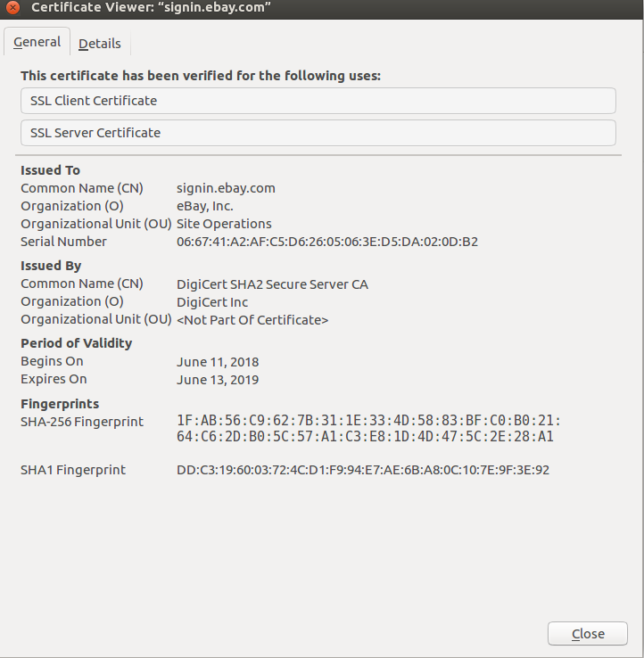This screenshot has height=658, width=644.
Task: Click the verified uses heading text
Action: 201,76
